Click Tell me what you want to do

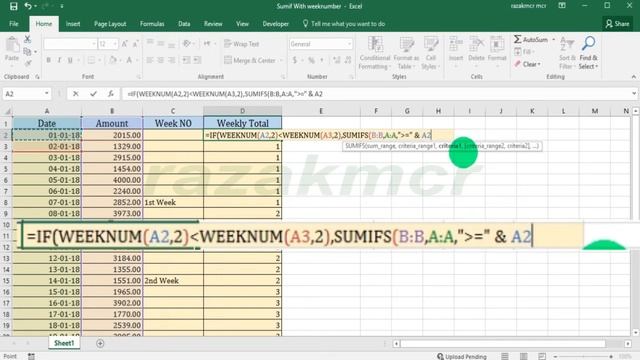[x=344, y=24]
